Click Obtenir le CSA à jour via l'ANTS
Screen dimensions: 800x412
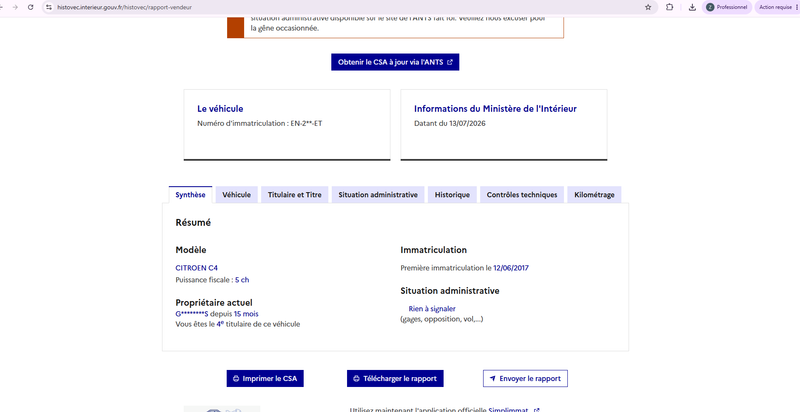[x=395, y=62]
